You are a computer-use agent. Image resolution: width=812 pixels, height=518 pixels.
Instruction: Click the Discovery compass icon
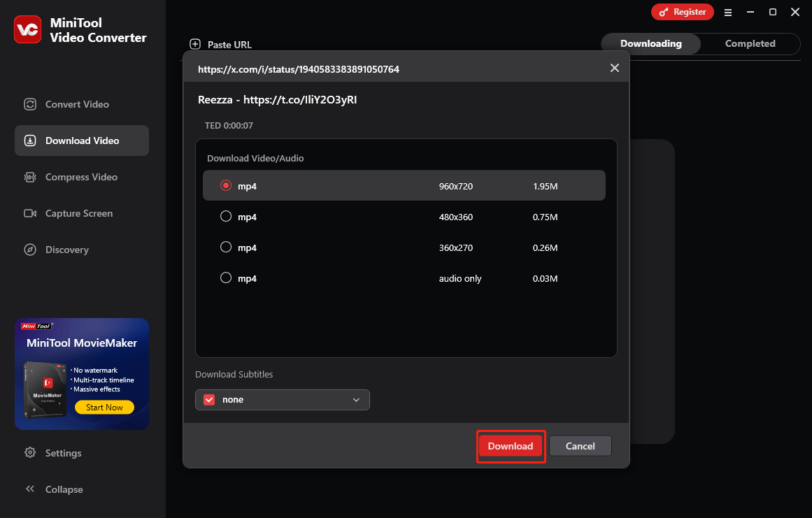[30, 250]
